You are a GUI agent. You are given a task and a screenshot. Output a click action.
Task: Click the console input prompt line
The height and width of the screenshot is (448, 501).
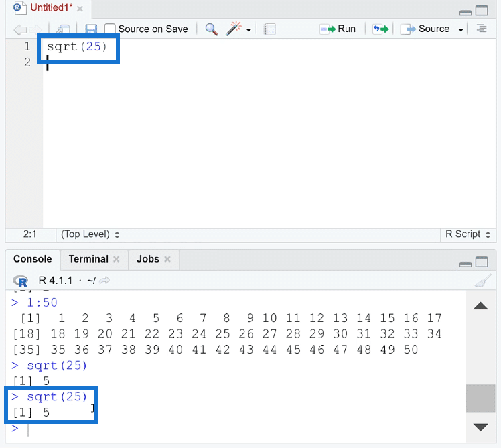236,429
